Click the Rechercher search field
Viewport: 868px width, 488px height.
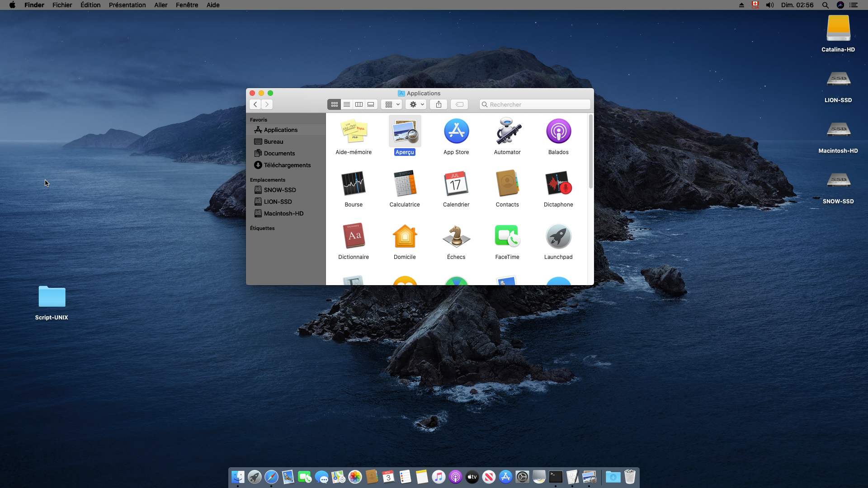(535, 104)
